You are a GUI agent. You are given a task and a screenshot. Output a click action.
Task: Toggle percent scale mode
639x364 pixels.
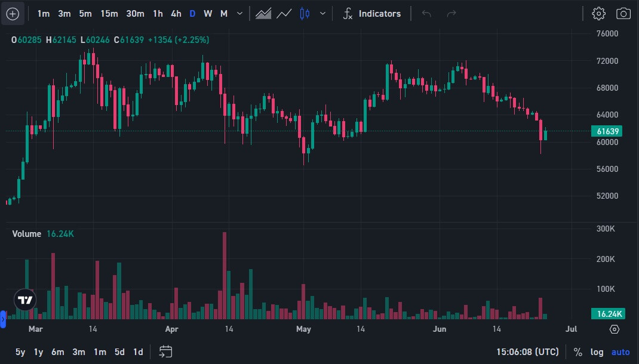[x=577, y=352]
